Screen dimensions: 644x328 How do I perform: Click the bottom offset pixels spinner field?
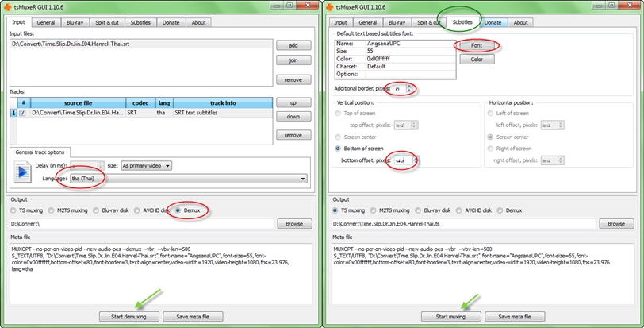click(x=406, y=160)
